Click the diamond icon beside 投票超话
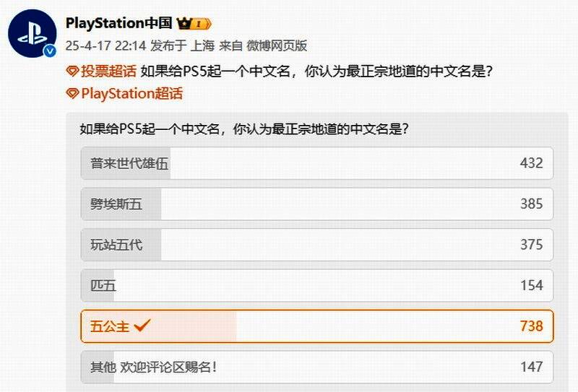The height and width of the screenshot is (392, 578). point(72,71)
